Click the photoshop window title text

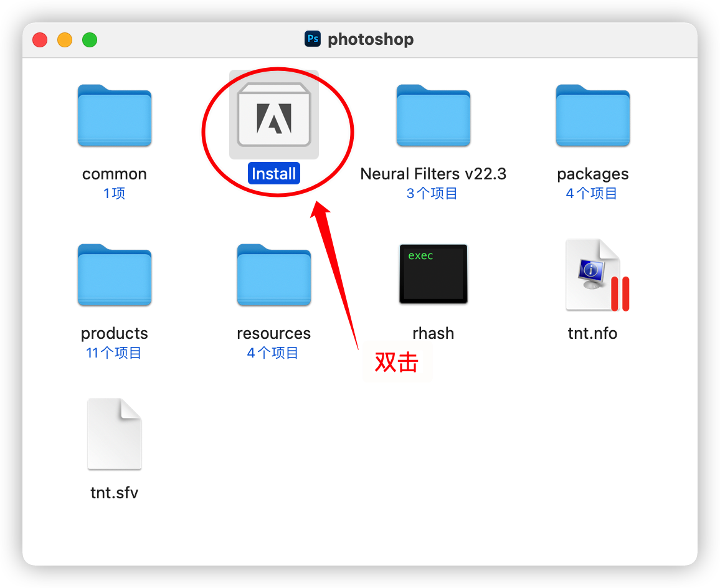tap(372, 39)
